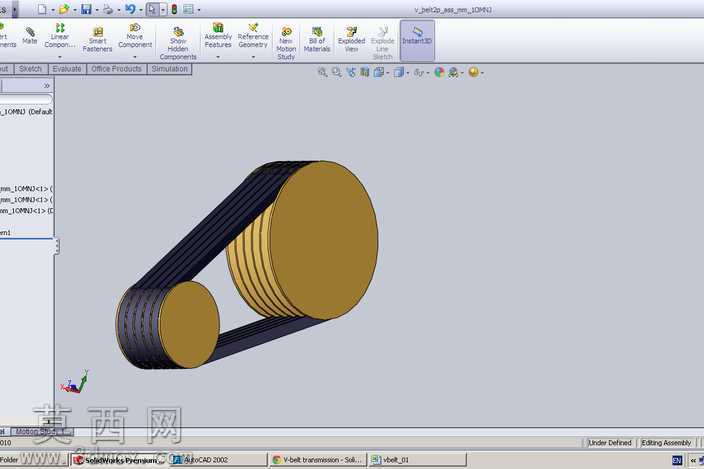Expand the Reference Geometry dropdown arrow
704x469 pixels.
click(x=253, y=57)
